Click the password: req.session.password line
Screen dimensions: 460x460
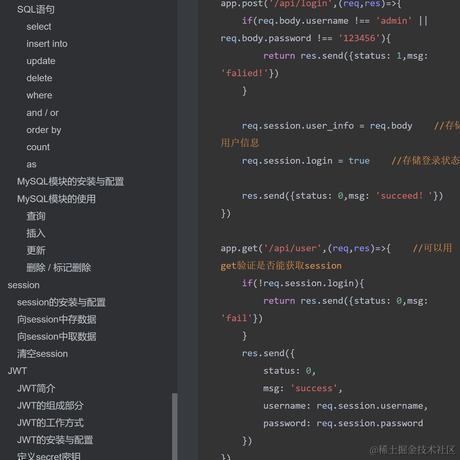[343, 423]
